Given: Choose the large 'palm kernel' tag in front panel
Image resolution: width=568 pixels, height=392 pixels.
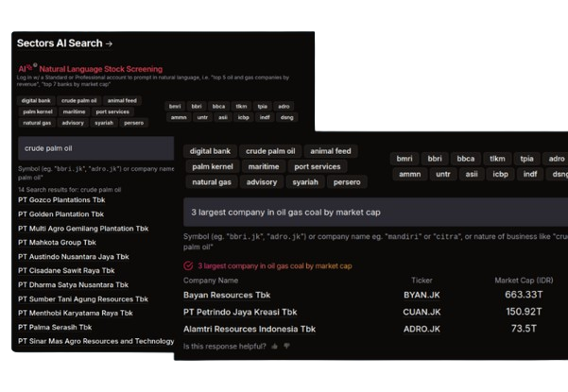Looking at the screenshot, I should click(x=213, y=167).
